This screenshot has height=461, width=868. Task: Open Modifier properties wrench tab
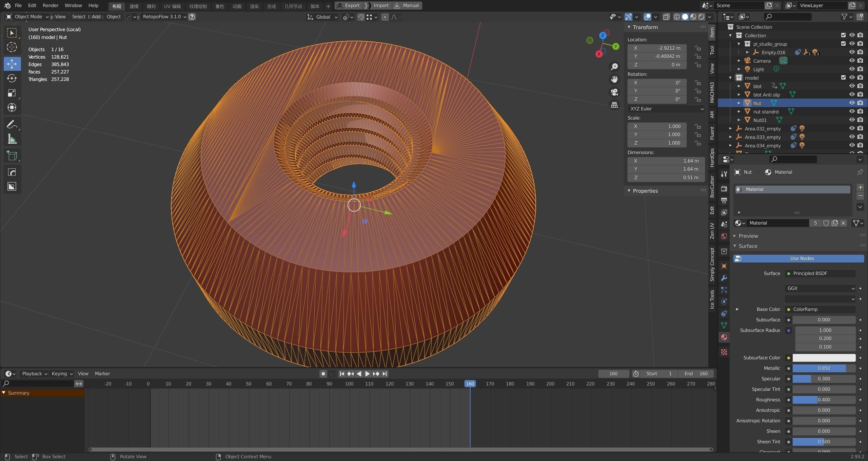point(724,278)
